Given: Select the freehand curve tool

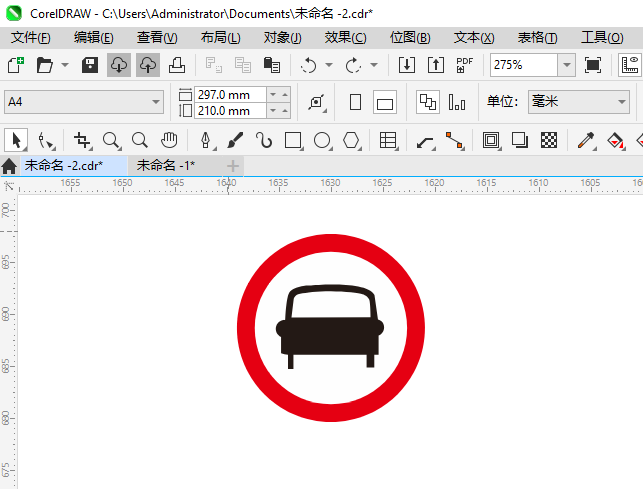Looking at the screenshot, I should coord(264,140).
